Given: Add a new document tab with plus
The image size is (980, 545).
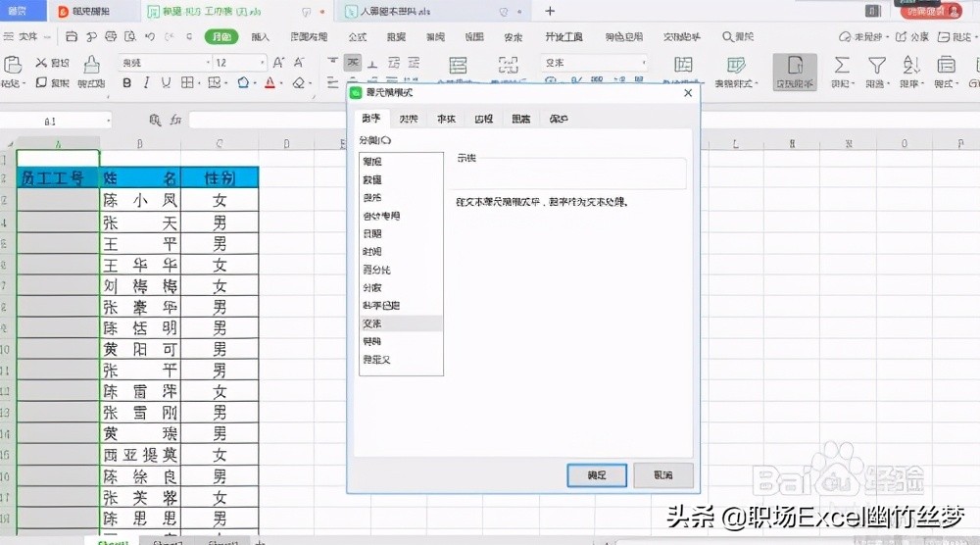Looking at the screenshot, I should click(x=550, y=11).
